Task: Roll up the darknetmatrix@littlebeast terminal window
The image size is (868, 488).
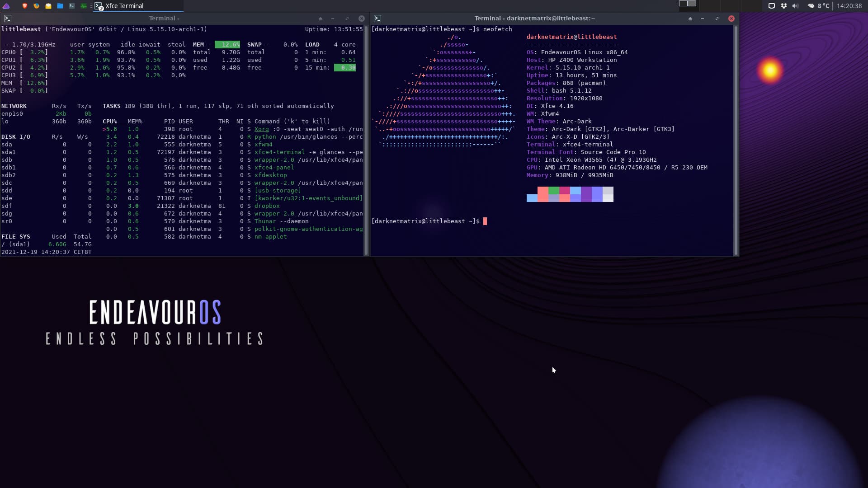Action: pyautogui.click(x=690, y=19)
